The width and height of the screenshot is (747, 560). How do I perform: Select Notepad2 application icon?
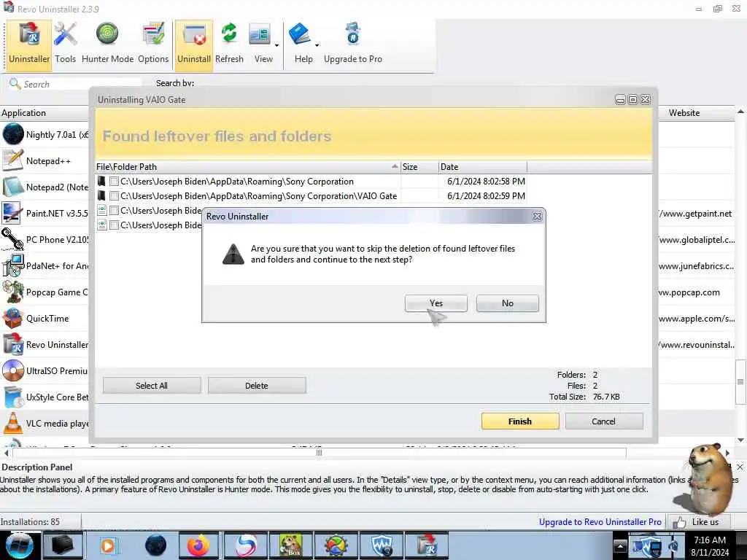[13, 187]
